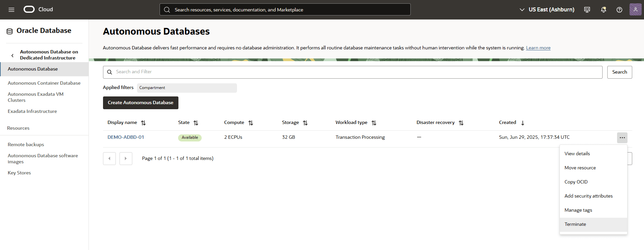The width and height of the screenshot is (644, 250).
Task: Click the Create Autonomous Database button
Action: point(141,103)
